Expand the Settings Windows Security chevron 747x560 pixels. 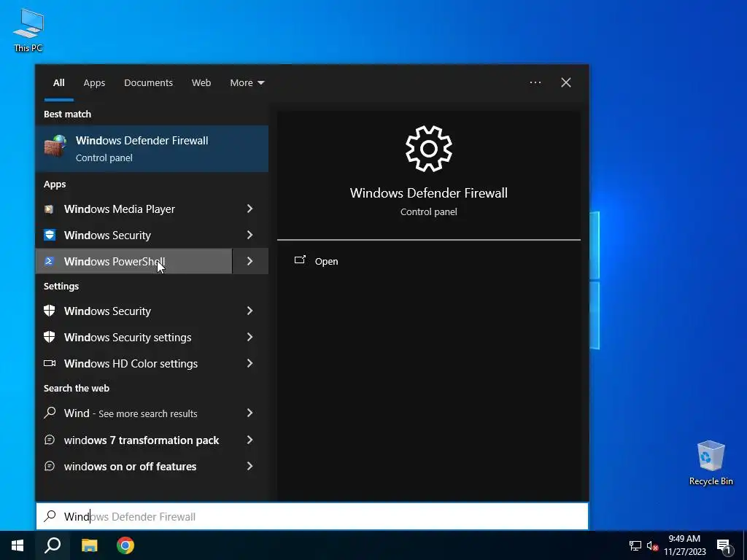point(250,311)
